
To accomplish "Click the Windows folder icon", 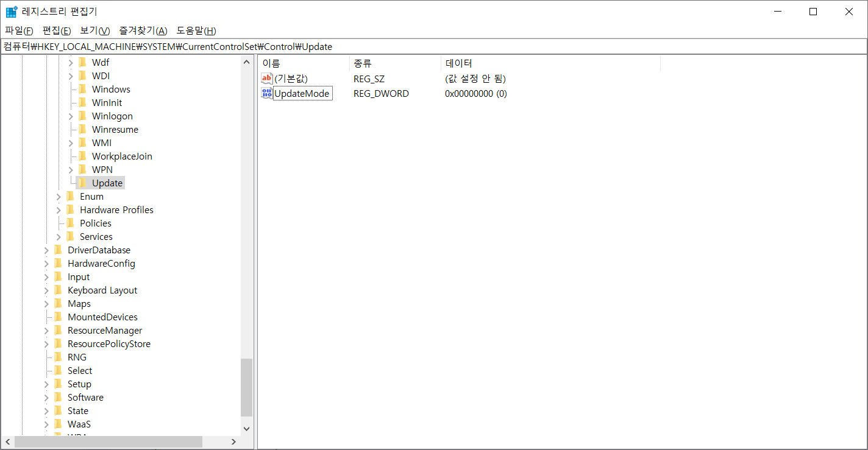I will (x=82, y=89).
